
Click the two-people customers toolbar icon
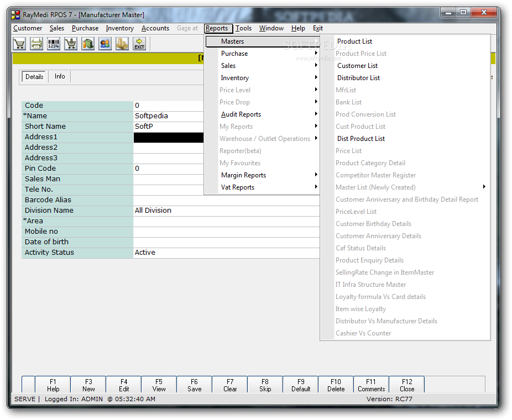105,44
